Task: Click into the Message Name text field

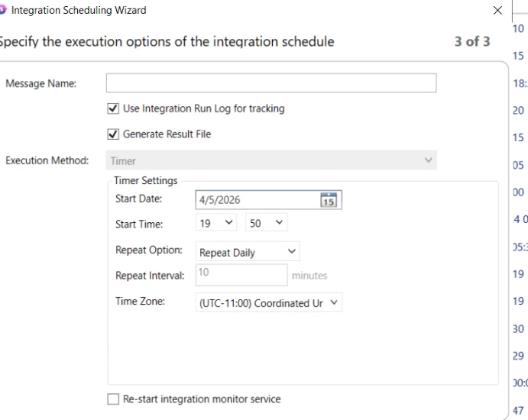Action: pos(270,83)
